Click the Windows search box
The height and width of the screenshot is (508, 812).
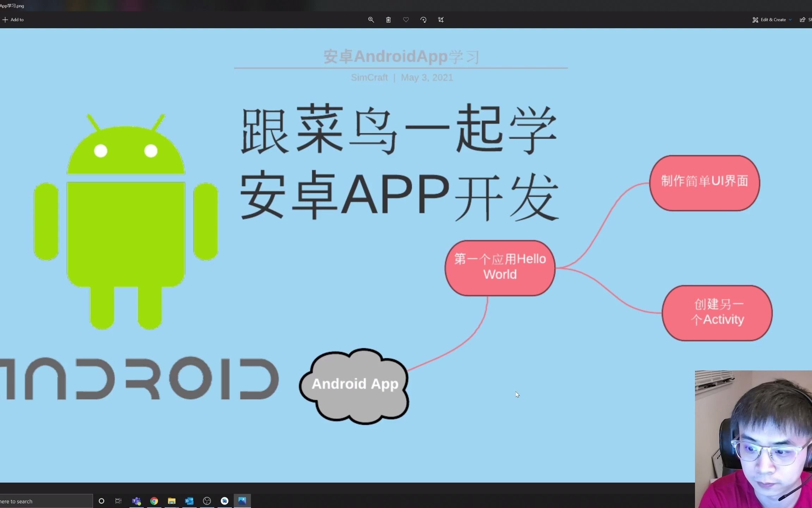46,501
